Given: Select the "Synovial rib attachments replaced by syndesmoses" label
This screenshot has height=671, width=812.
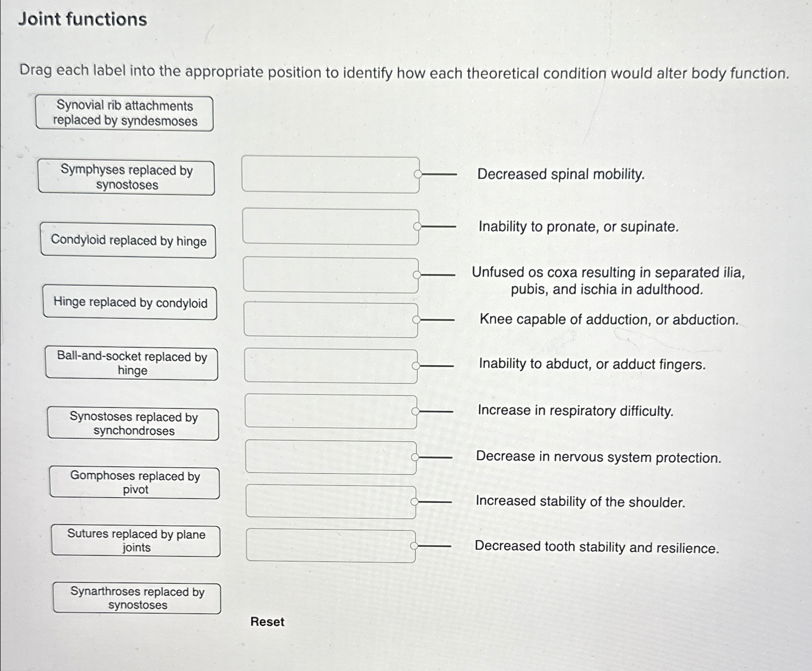Looking at the screenshot, I should click(x=124, y=113).
